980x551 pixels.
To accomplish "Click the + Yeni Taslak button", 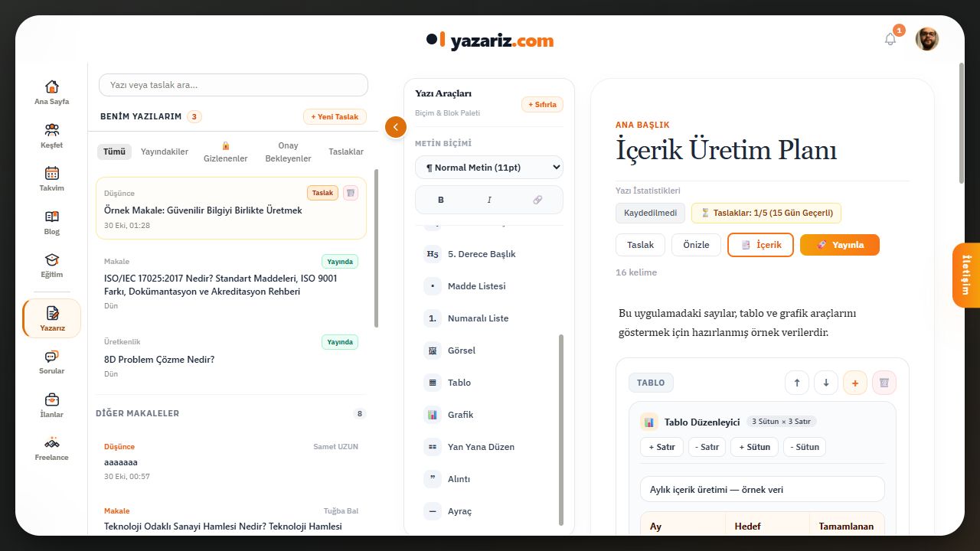I will (335, 117).
